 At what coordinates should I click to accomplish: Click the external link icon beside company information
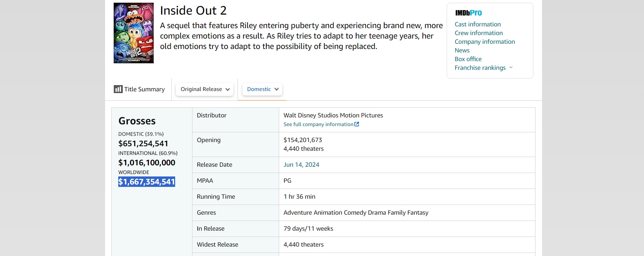click(357, 124)
